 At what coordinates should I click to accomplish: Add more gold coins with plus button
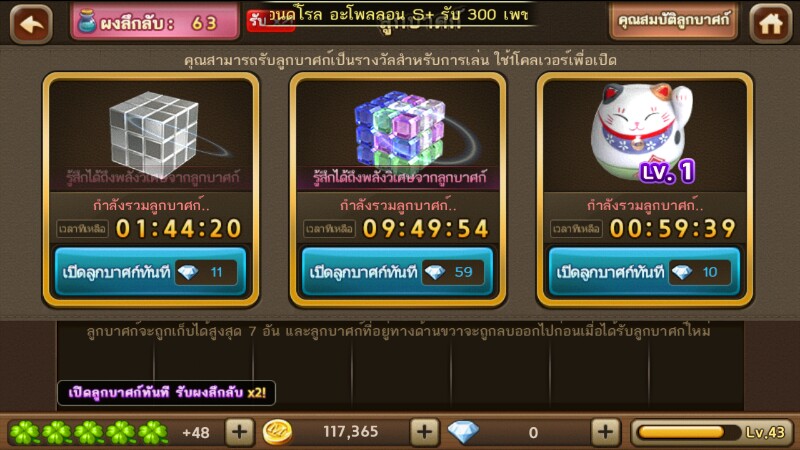coord(424,432)
